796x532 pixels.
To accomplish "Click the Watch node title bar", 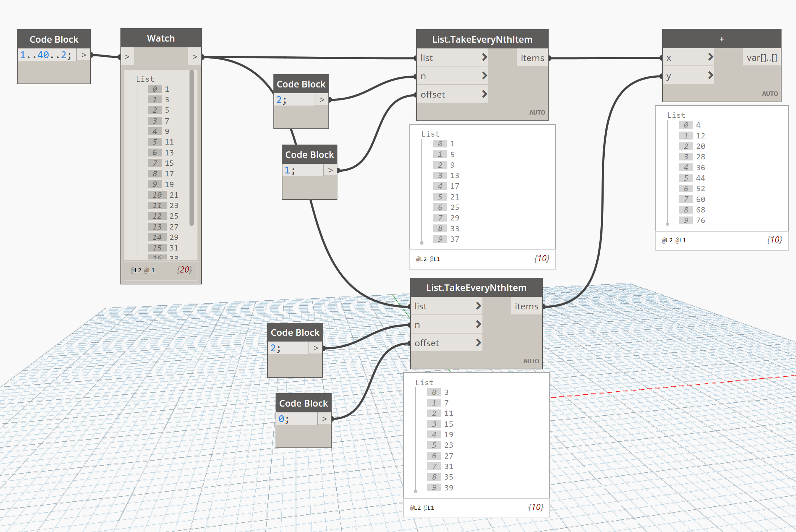I will pos(161,38).
